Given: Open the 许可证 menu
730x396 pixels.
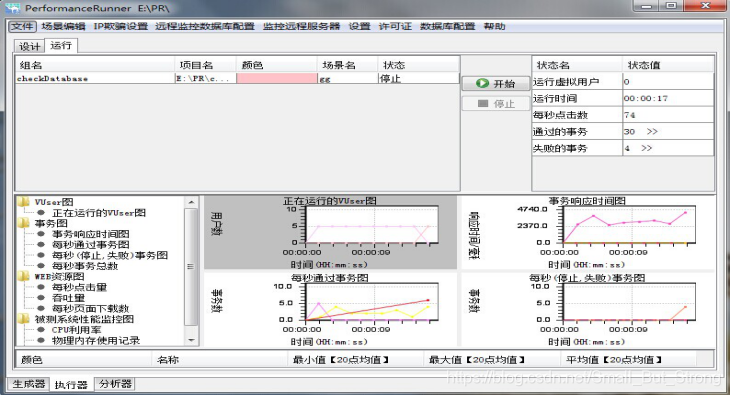Looking at the screenshot, I should point(395,27).
